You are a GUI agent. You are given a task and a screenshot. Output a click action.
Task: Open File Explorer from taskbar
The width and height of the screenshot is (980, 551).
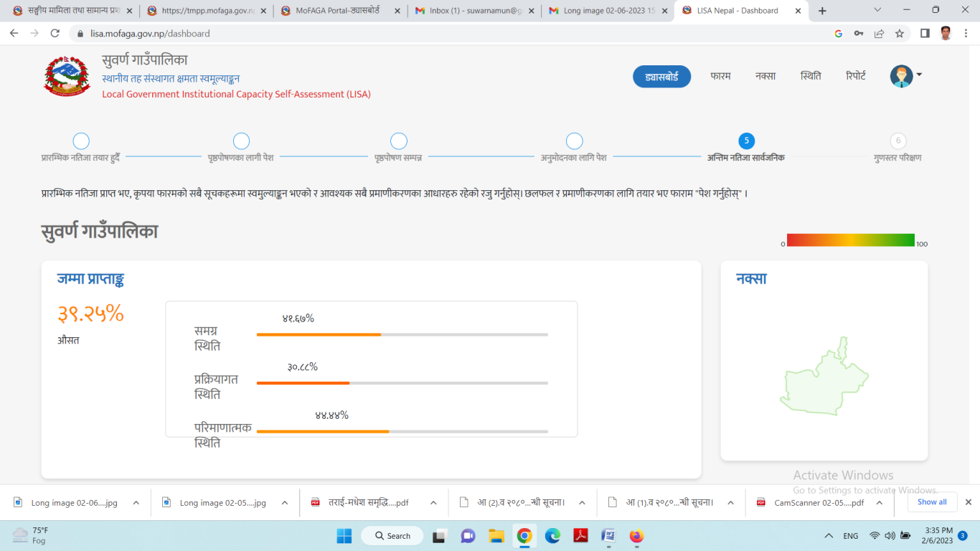[496, 536]
